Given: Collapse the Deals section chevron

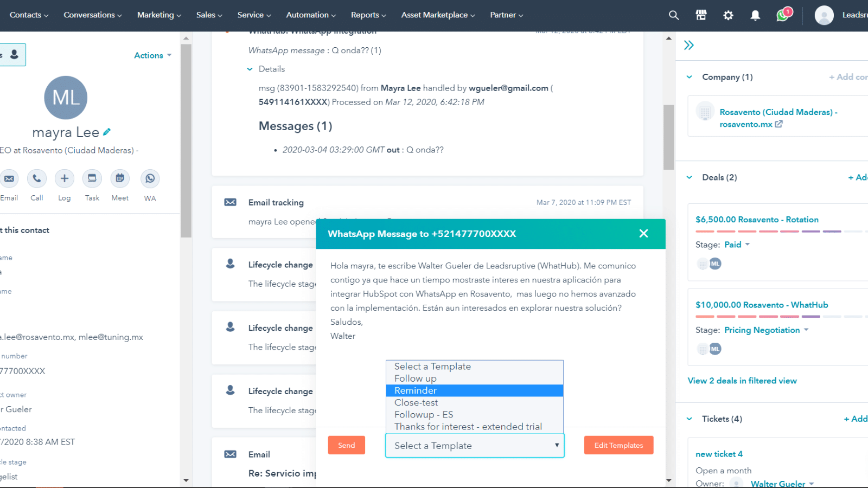Looking at the screenshot, I should [689, 177].
